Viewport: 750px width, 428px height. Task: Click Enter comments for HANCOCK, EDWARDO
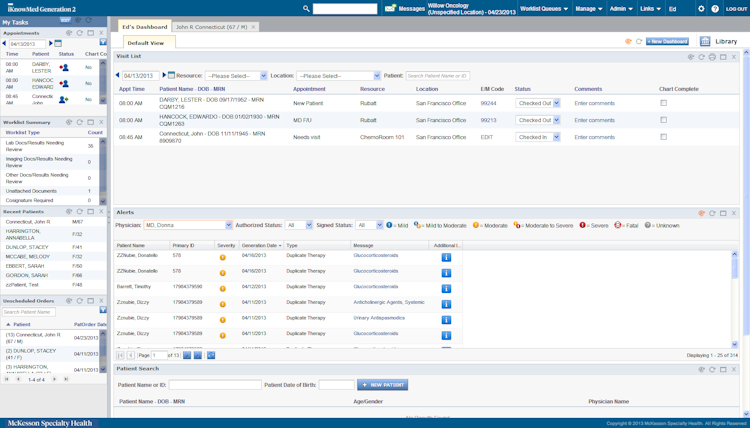click(595, 121)
